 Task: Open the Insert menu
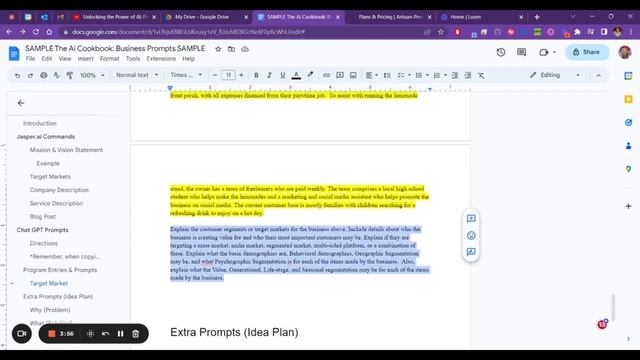pos(85,59)
